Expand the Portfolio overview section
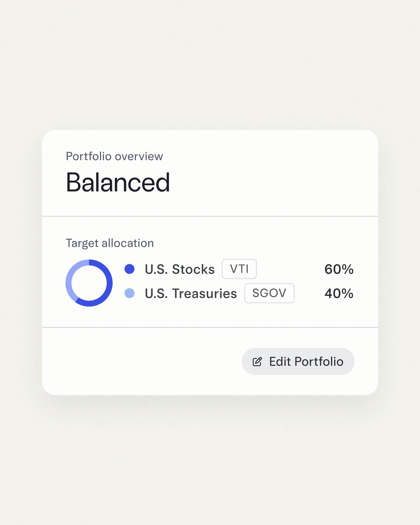The height and width of the screenshot is (525, 420). [x=115, y=157]
